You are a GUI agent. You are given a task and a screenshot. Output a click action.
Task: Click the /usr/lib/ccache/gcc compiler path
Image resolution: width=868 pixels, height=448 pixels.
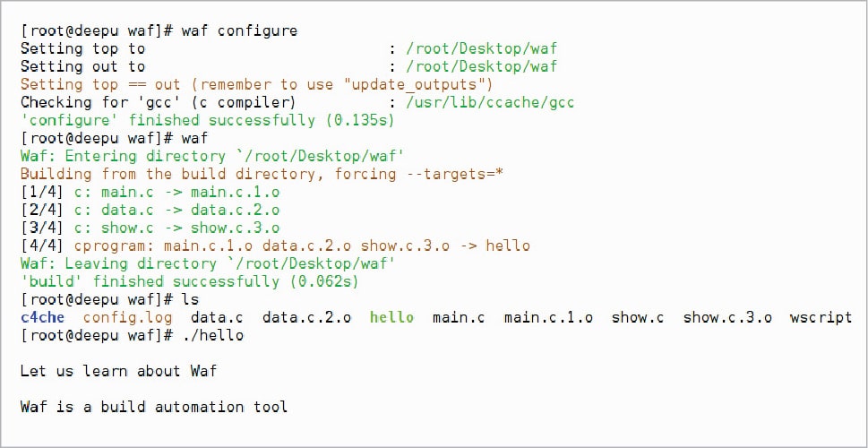tap(490, 102)
